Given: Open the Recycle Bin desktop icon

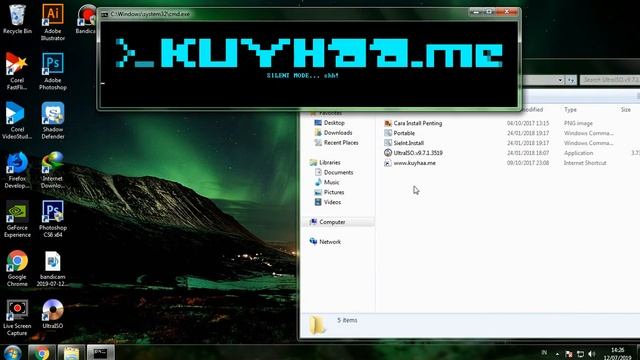Looking at the screenshot, I should (17, 19).
